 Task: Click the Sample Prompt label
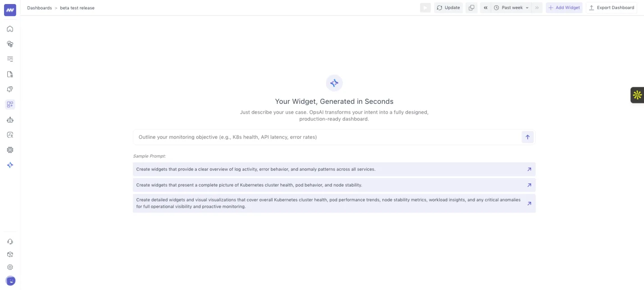click(x=149, y=156)
